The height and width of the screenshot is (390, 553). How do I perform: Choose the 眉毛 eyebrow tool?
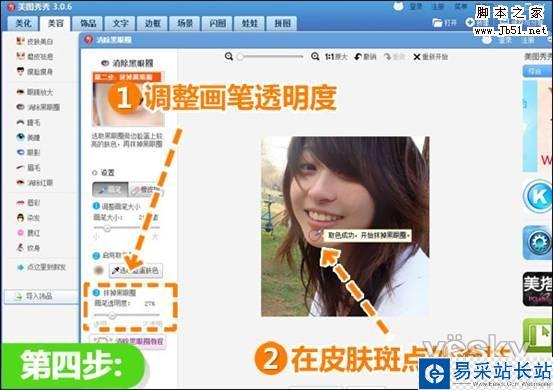(x=29, y=167)
